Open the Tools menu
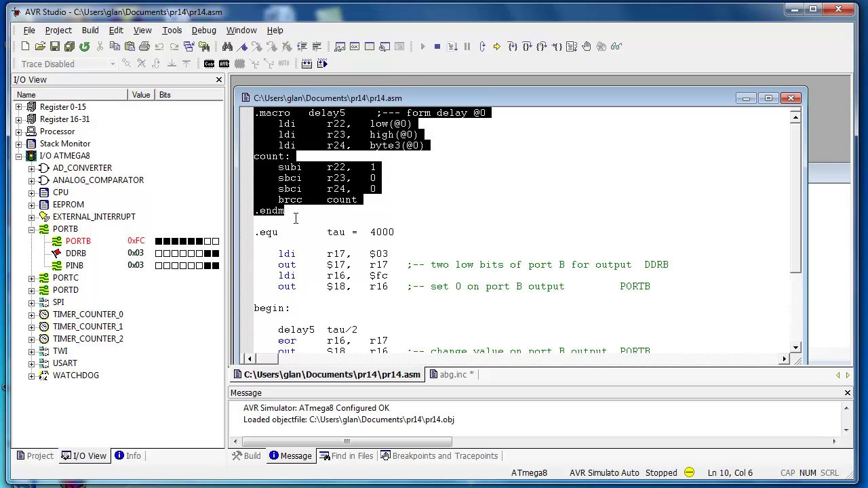Screen dimensions: 868x488 (172, 30)
